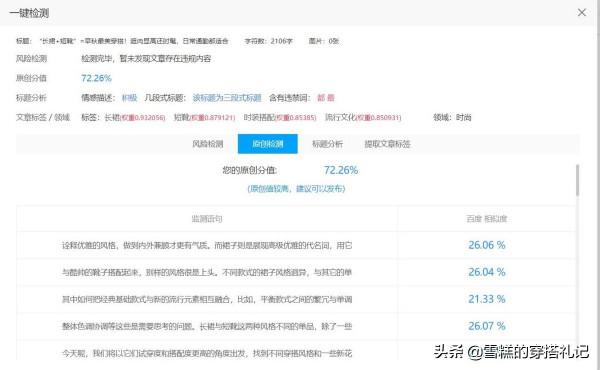Click the 时尚搭配 tag
The image size is (600, 370).
280,117
